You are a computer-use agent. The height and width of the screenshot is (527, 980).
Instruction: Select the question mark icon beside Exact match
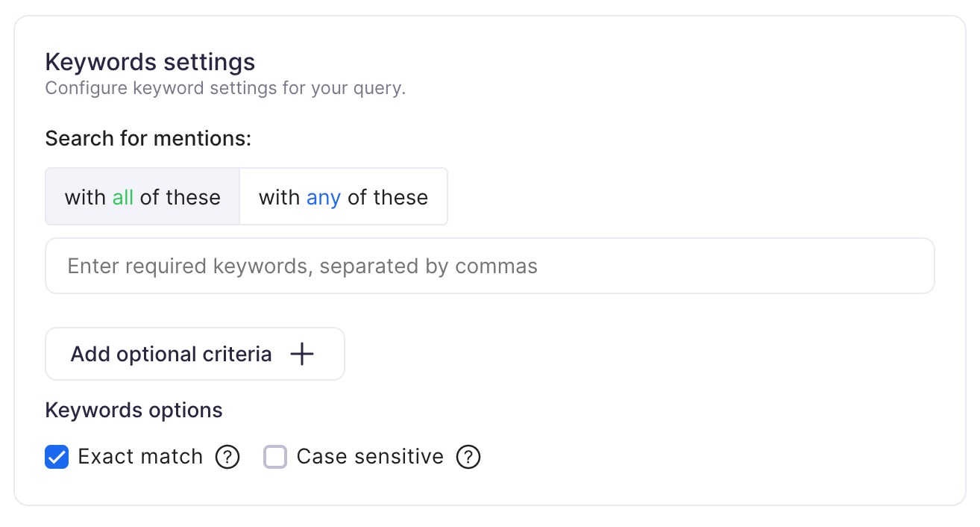[x=227, y=456]
